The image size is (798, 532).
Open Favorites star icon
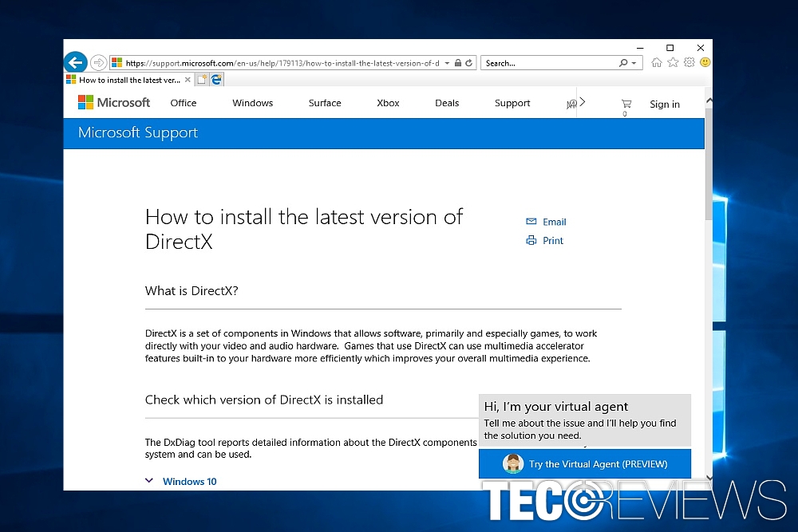click(x=673, y=62)
